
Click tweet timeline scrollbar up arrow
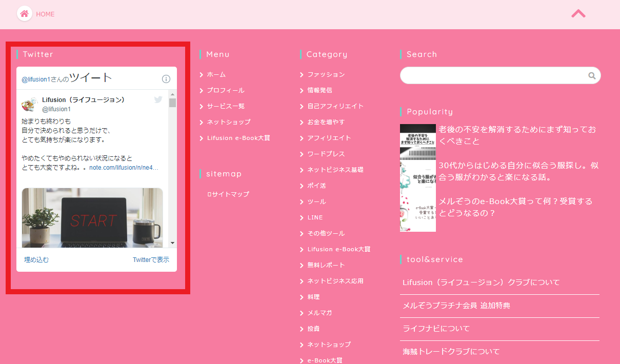tap(173, 94)
